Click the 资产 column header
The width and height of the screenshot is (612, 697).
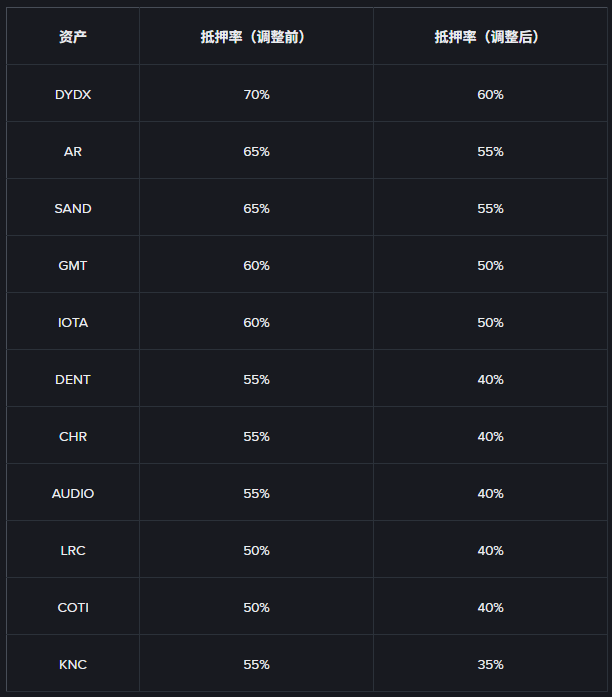[73, 37]
